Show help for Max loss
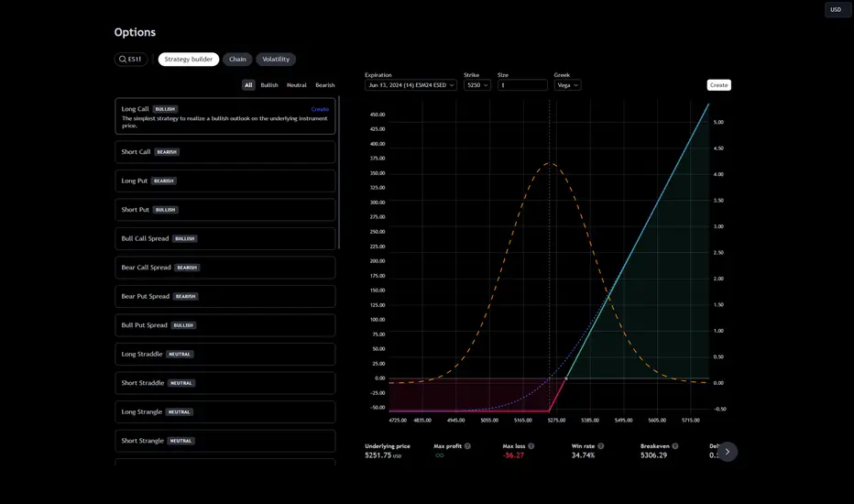This screenshot has width=854, height=504. point(531,446)
